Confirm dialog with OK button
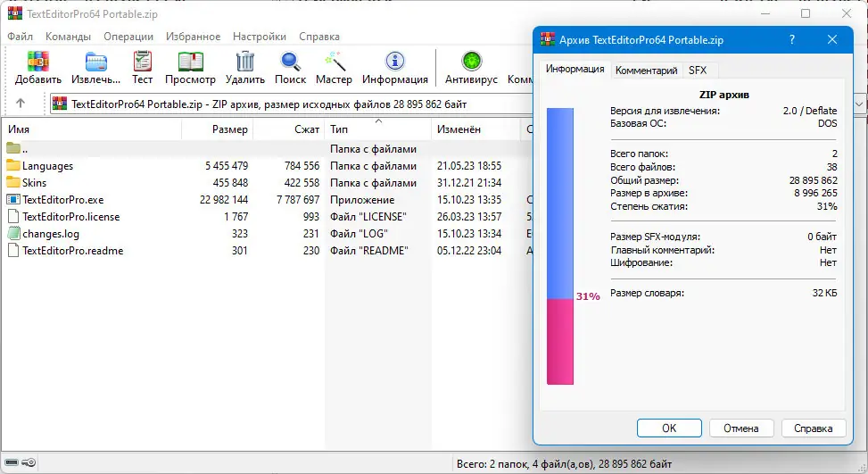Viewport: 868px width, 474px height. tap(669, 428)
